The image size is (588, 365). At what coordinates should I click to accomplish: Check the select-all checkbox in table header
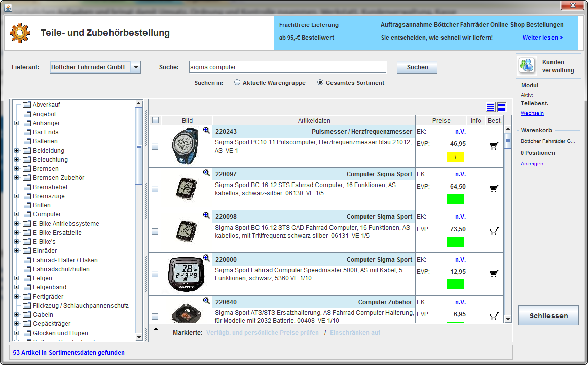155,120
